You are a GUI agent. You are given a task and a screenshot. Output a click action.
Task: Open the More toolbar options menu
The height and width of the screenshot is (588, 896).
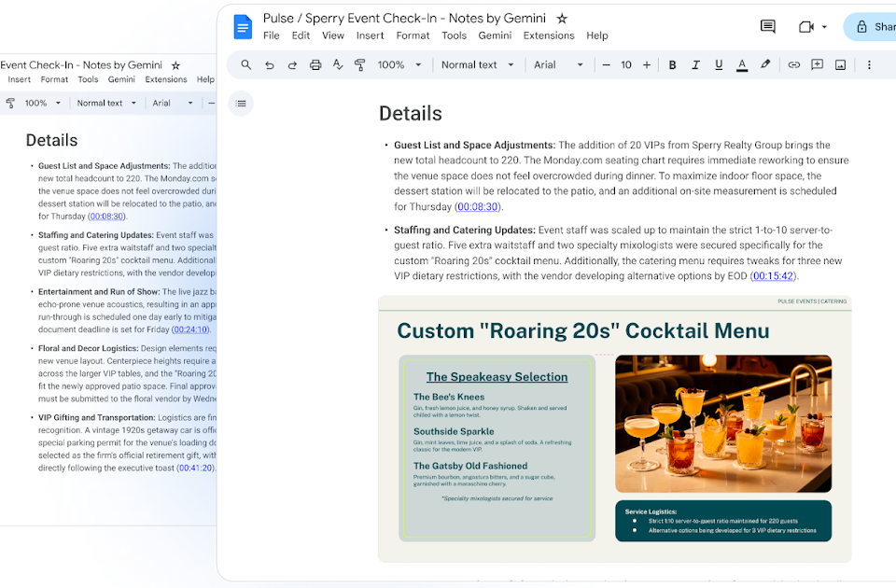pyautogui.click(x=869, y=65)
